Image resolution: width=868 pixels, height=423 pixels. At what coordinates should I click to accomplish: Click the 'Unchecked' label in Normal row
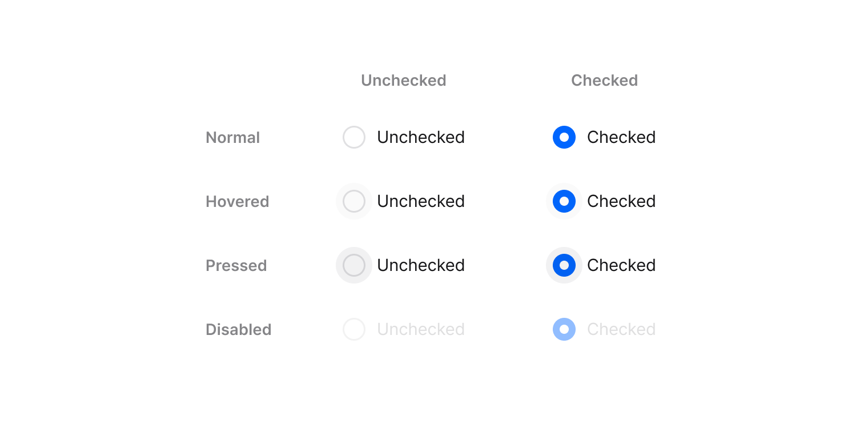pyautogui.click(x=421, y=137)
